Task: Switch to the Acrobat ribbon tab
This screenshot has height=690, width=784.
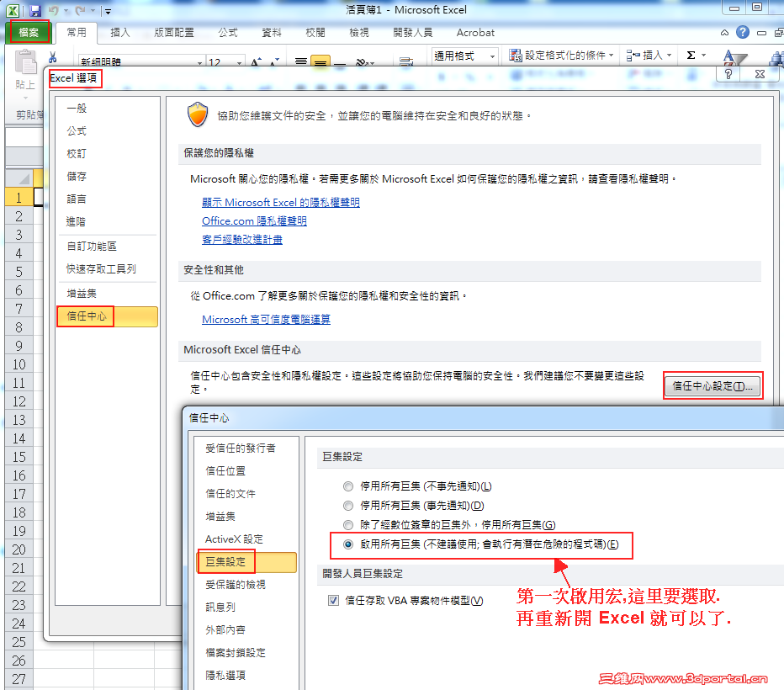Action: tap(475, 33)
